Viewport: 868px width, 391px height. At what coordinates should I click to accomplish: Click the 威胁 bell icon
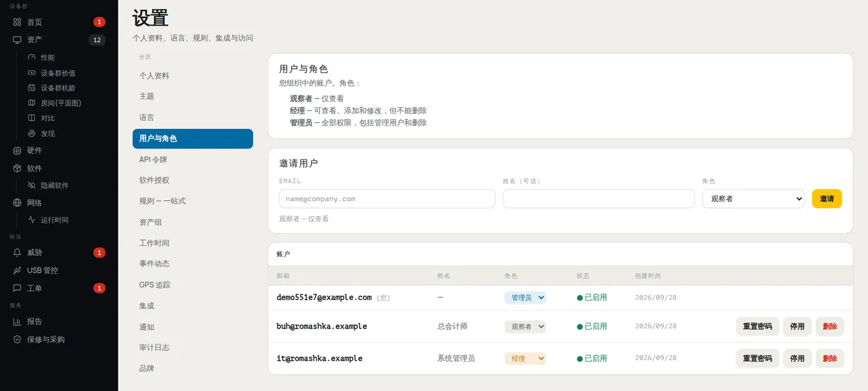point(17,253)
